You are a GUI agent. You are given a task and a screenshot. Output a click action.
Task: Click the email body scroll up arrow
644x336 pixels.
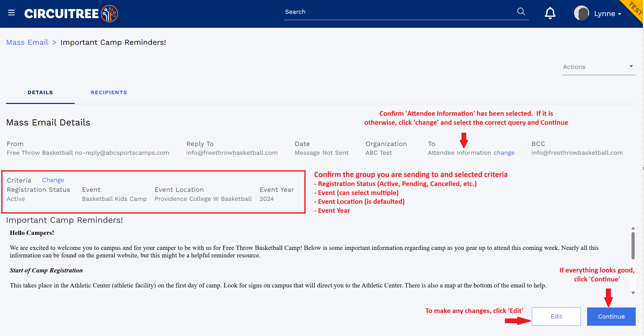tap(633, 228)
